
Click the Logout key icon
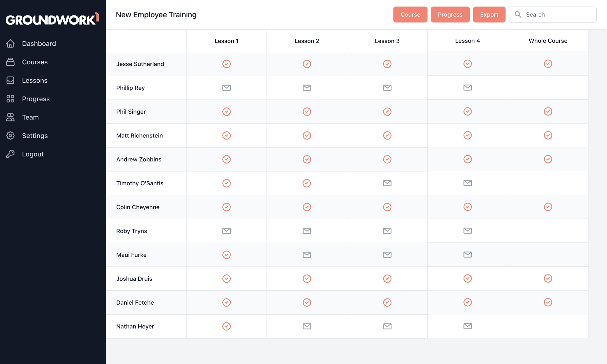pos(10,154)
